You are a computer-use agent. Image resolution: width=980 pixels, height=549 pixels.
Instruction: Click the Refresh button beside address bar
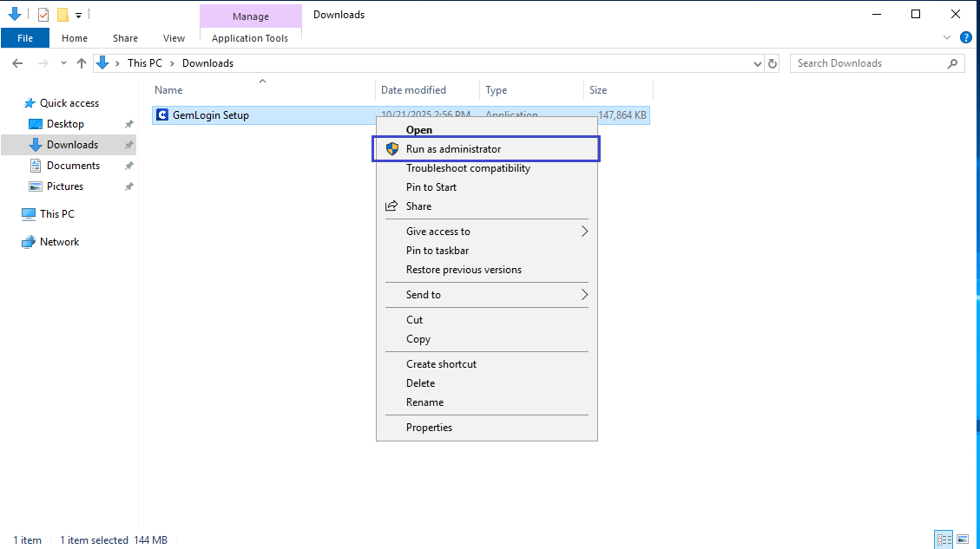click(773, 63)
